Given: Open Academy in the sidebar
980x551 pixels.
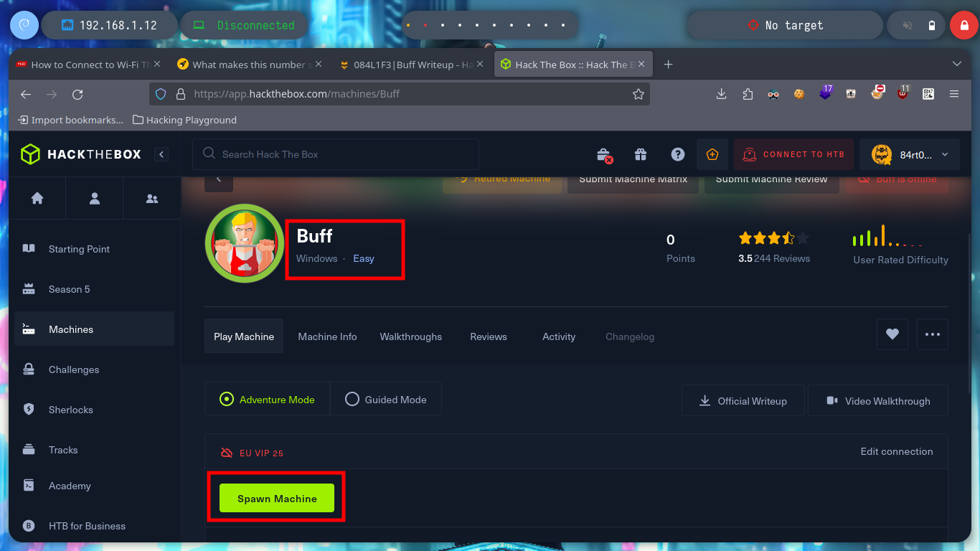Looking at the screenshot, I should 94,486.
